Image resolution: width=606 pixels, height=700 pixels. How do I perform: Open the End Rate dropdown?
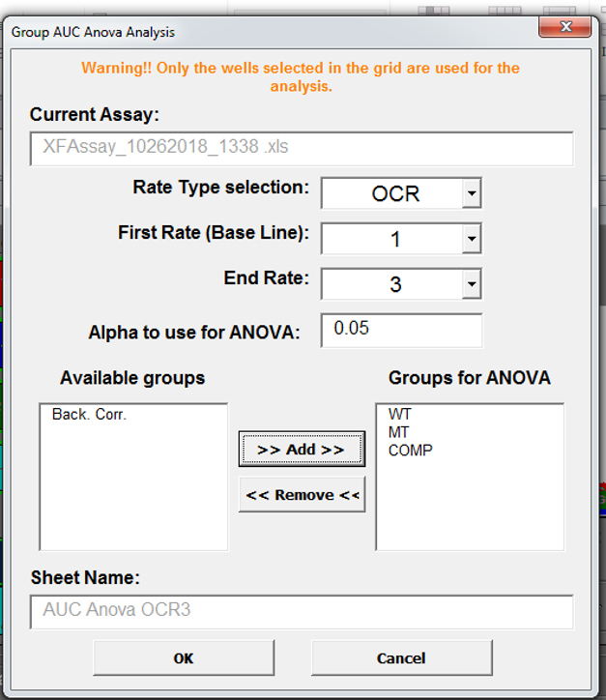point(471,284)
